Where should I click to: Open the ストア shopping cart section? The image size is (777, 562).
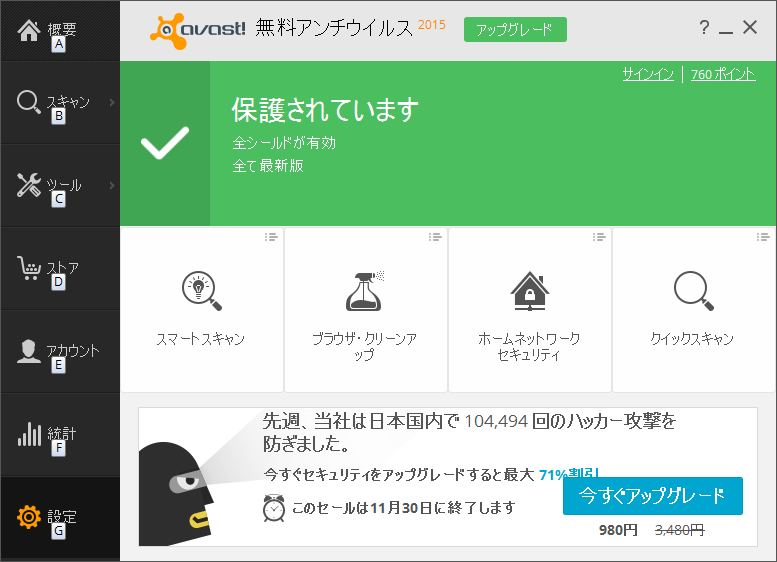tap(60, 269)
